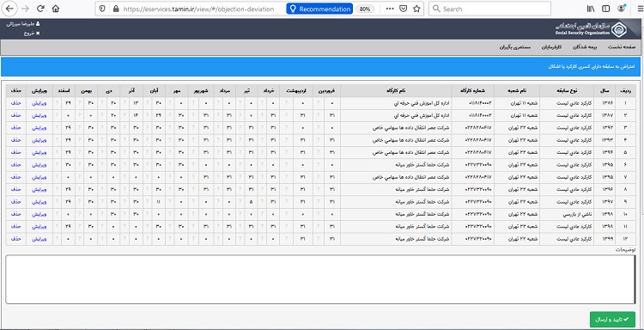Viewport: 644px width, 330px height.
Task: Click the آبان value ۱۱ in row 9
Action: point(159,202)
